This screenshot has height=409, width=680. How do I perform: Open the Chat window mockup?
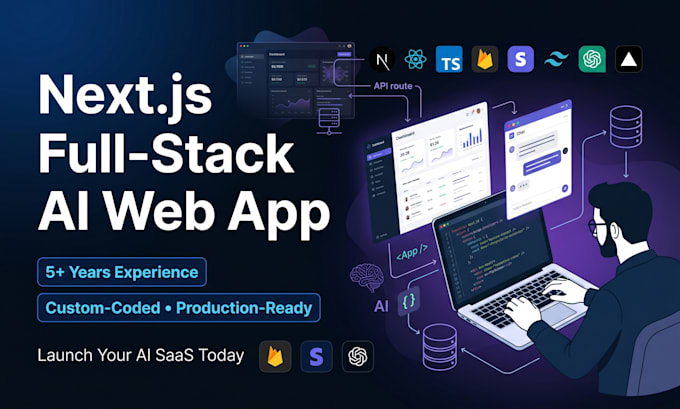coord(538,160)
